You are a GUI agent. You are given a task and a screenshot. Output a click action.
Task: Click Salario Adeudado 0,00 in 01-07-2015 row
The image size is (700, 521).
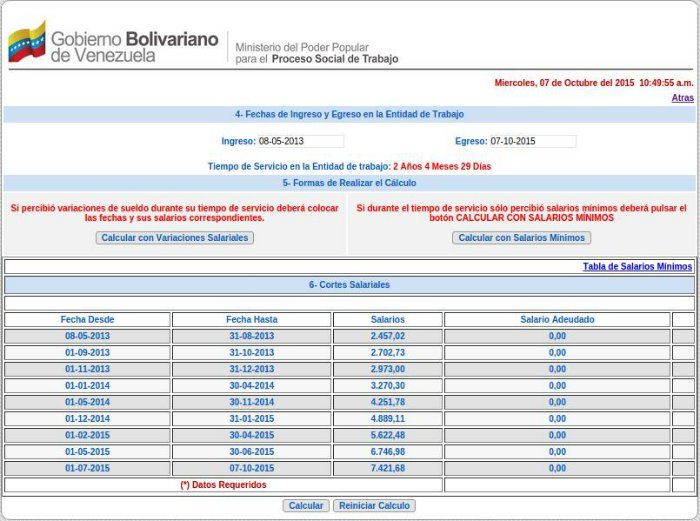pos(557,468)
